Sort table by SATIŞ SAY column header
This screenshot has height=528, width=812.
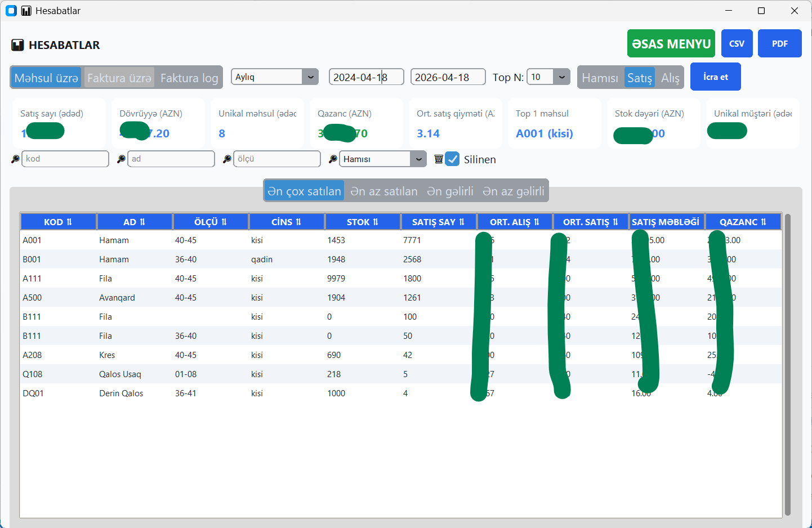tap(438, 222)
